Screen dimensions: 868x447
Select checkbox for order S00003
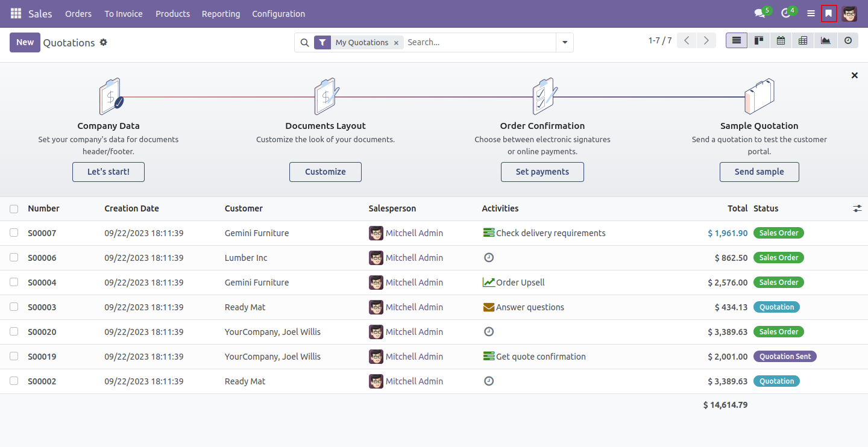pyautogui.click(x=14, y=307)
